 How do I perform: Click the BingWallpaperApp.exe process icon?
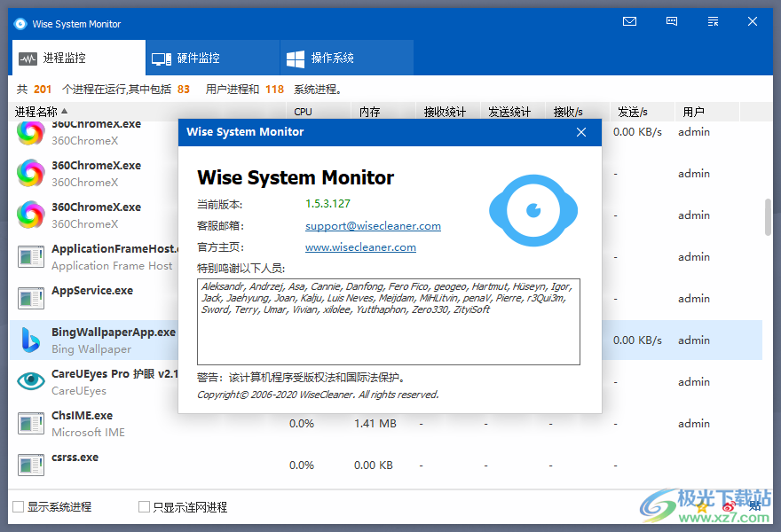tap(29, 340)
